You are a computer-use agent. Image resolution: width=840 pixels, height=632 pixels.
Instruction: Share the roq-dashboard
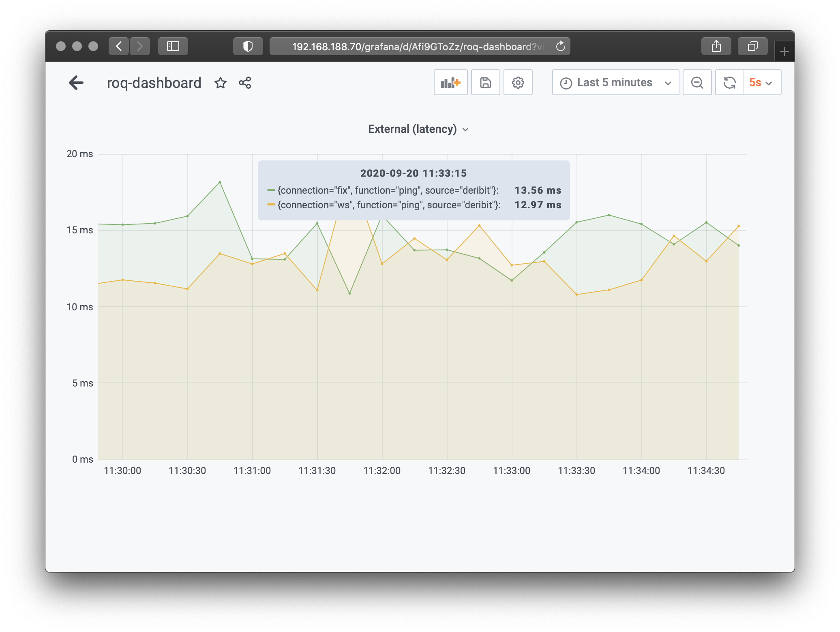point(245,83)
